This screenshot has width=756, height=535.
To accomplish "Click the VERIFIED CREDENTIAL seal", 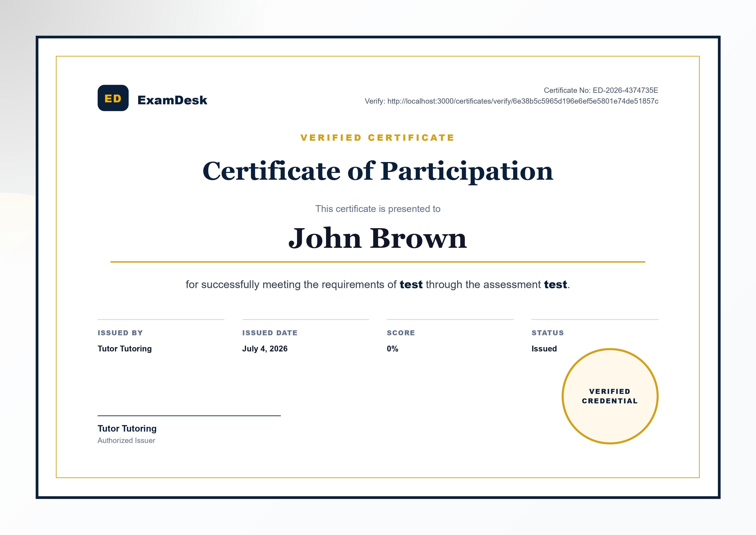I will pyautogui.click(x=610, y=396).
